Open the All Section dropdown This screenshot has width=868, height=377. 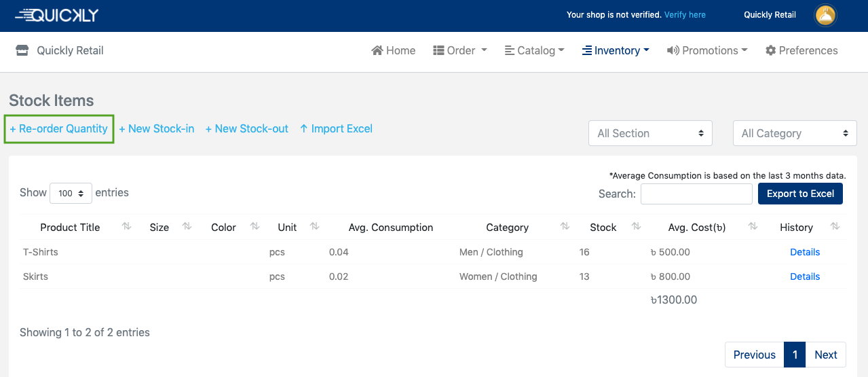(x=649, y=133)
